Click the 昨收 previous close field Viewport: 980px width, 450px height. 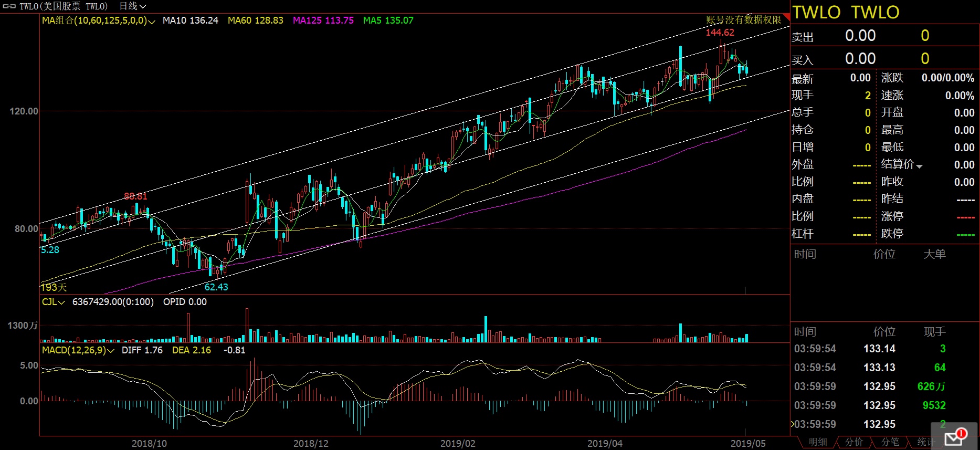tap(928, 182)
